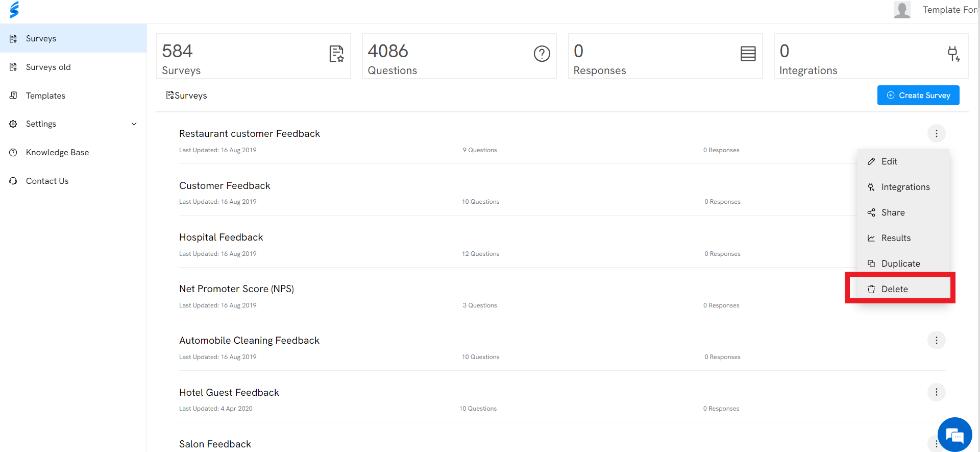Open Hotel Guest Feedback options menu
This screenshot has height=452, width=980.
(x=936, y=392)
